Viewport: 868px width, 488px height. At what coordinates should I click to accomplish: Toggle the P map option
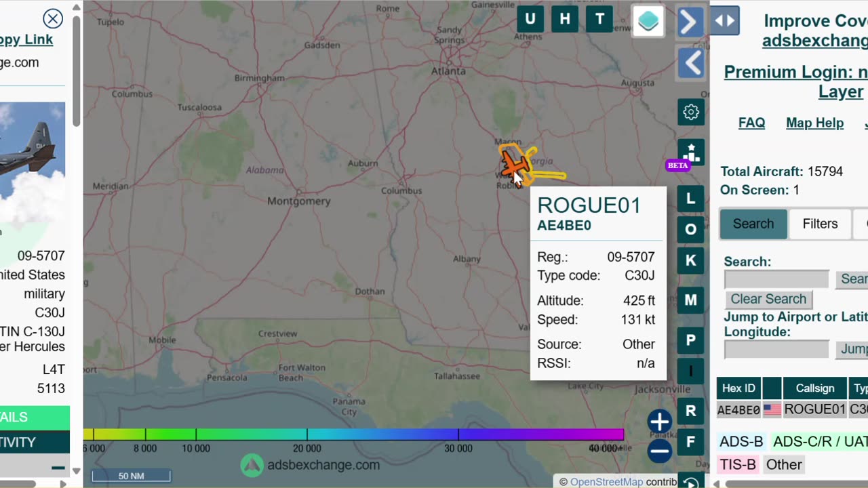[690, 340]
